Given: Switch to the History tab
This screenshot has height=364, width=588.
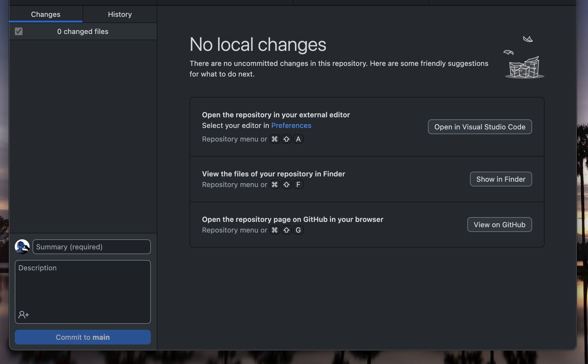Looking at the screenshot, I should coord(120,14).
